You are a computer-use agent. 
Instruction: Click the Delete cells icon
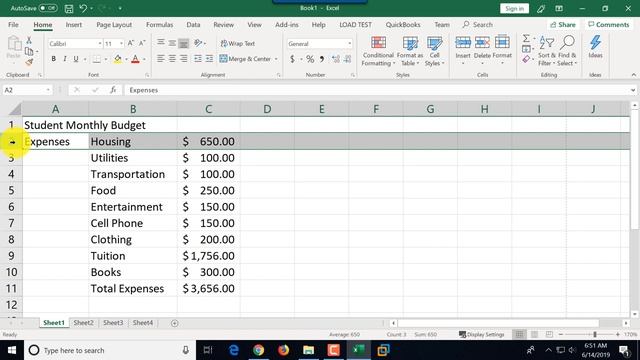click(x=482, y=42)
